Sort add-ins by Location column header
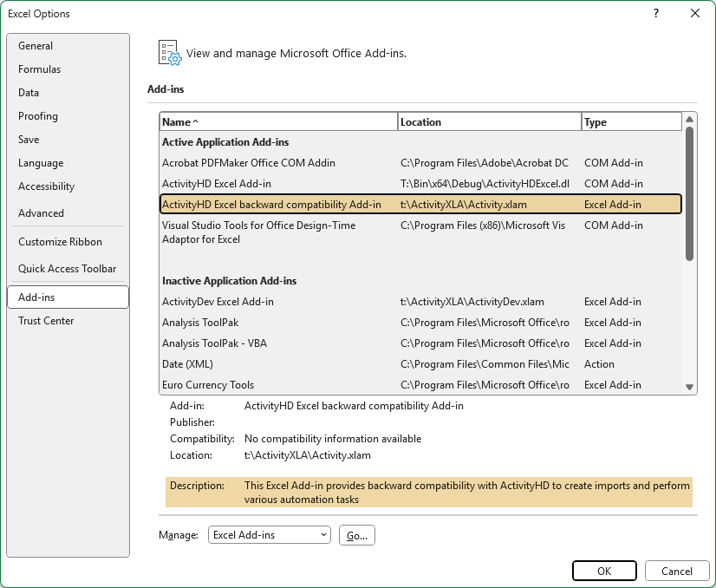716x588 pixels. 490,122
